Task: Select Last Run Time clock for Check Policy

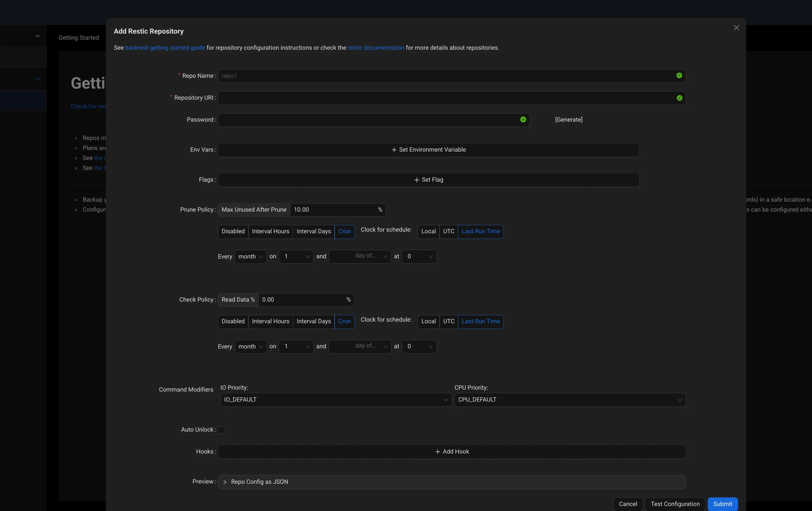Action: (x=480, y=321)
